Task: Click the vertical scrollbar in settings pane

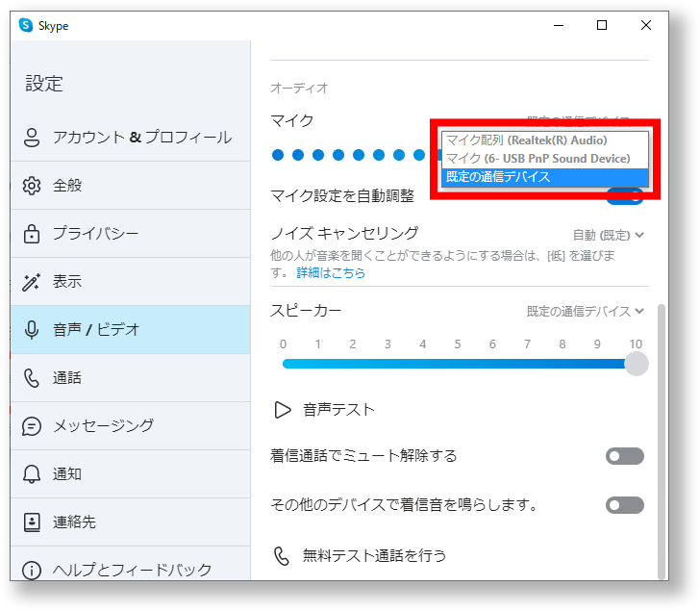Action: (662, 442)
